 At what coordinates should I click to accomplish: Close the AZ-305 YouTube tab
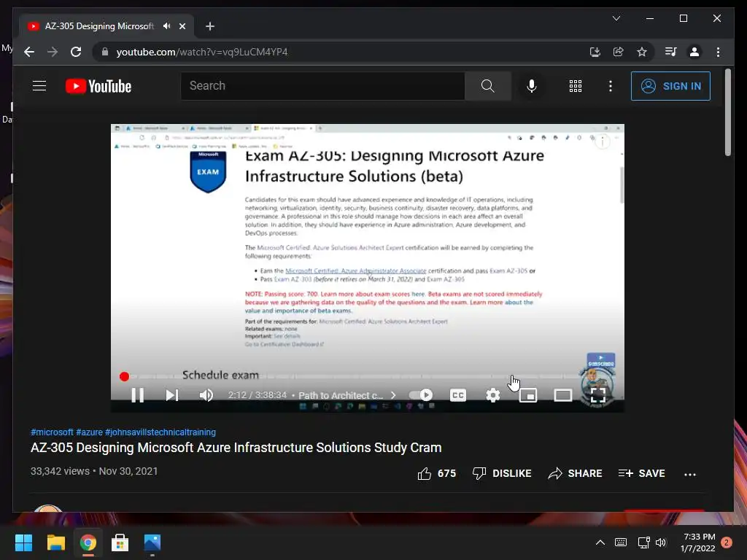(x=182, y=26)
